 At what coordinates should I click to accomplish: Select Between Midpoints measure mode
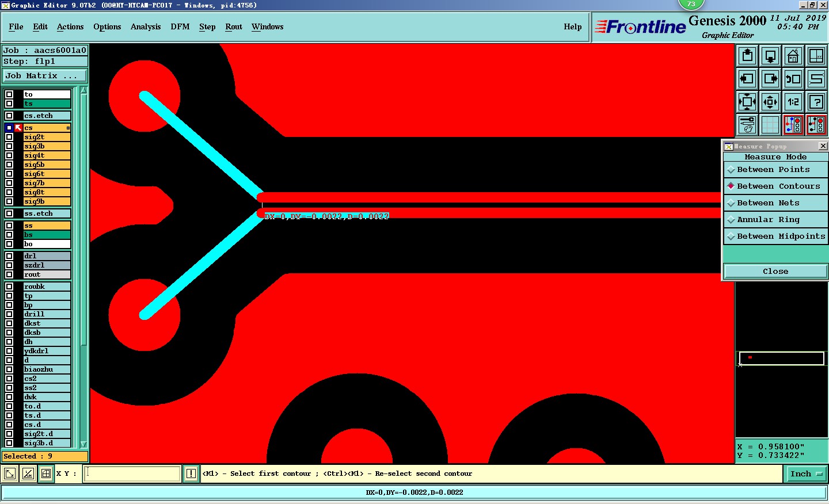coord(775,236)
